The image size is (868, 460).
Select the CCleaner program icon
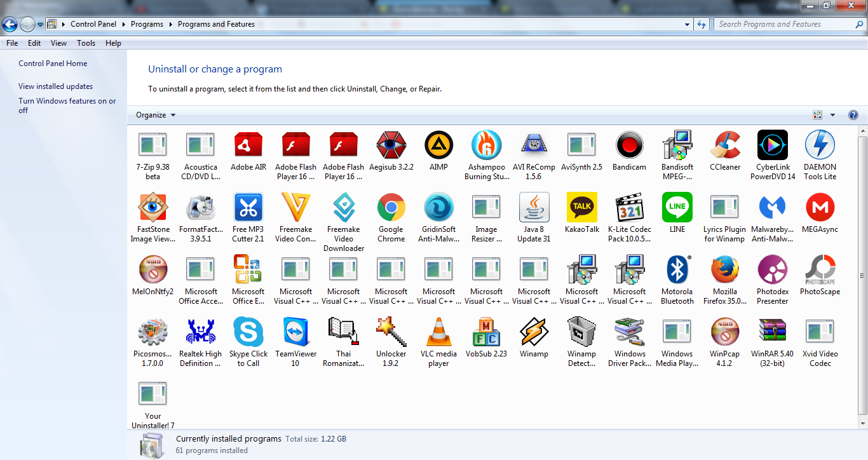click(x=725, y=145)
